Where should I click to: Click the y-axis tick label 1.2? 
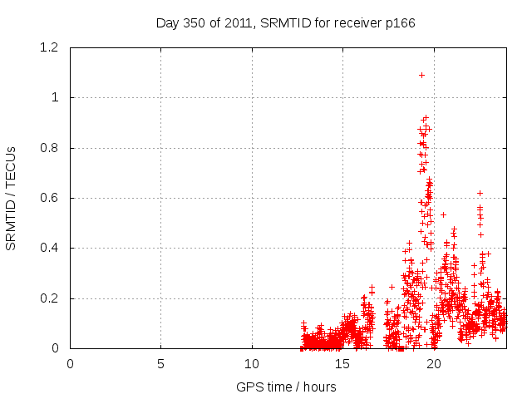click(52, 47)
